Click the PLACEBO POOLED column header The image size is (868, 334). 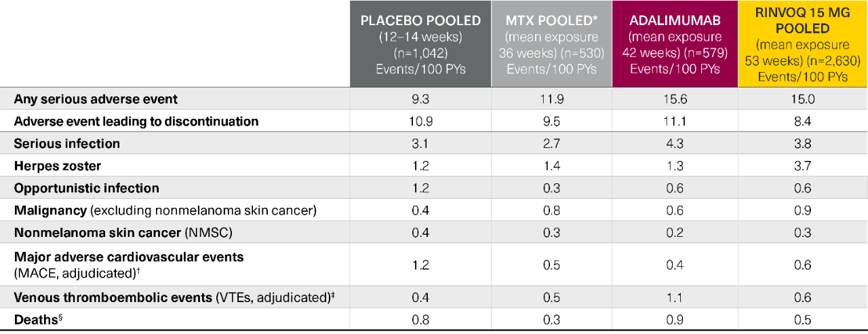(x=420, y=44)
